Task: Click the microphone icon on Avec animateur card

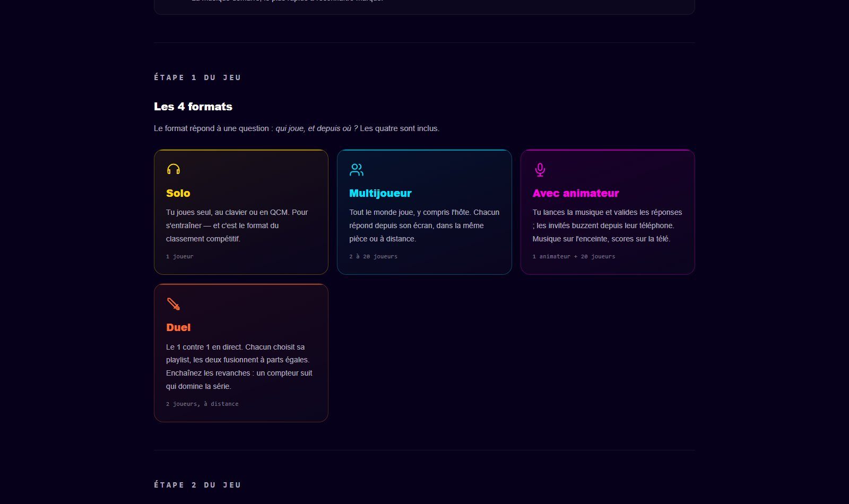Action: coord(540,170)
